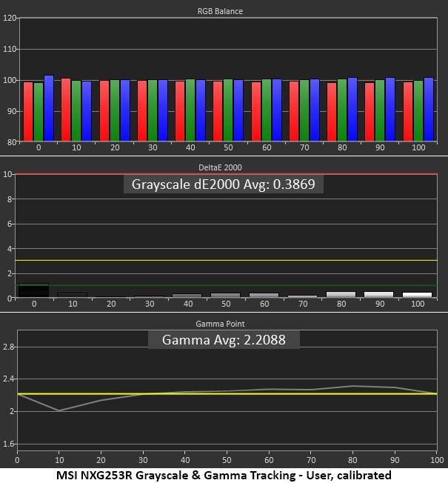Click the gamma curve dip at 10
Screen dimensions: 448x483
pos(58,410)
